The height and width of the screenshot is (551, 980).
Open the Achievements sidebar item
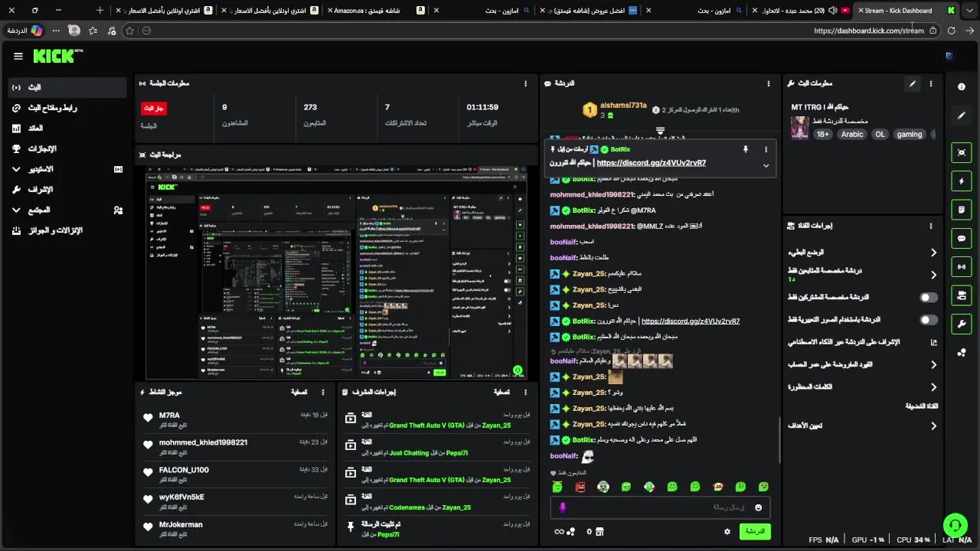(67, 149)
